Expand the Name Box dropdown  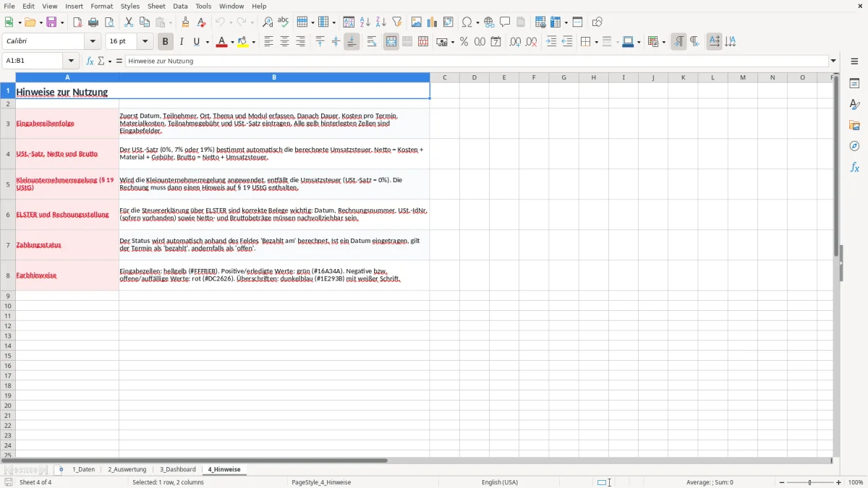(x=71, y=61)
